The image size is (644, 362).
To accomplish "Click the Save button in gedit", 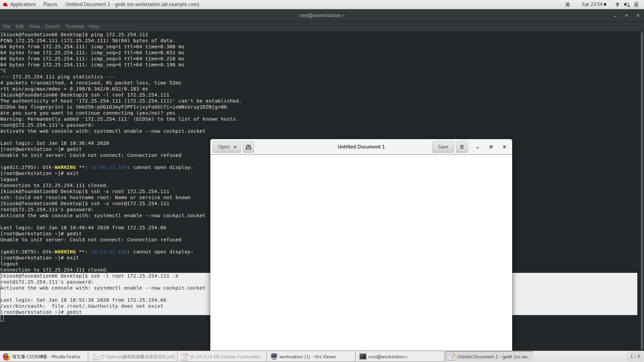I will [x=443, y=147].
